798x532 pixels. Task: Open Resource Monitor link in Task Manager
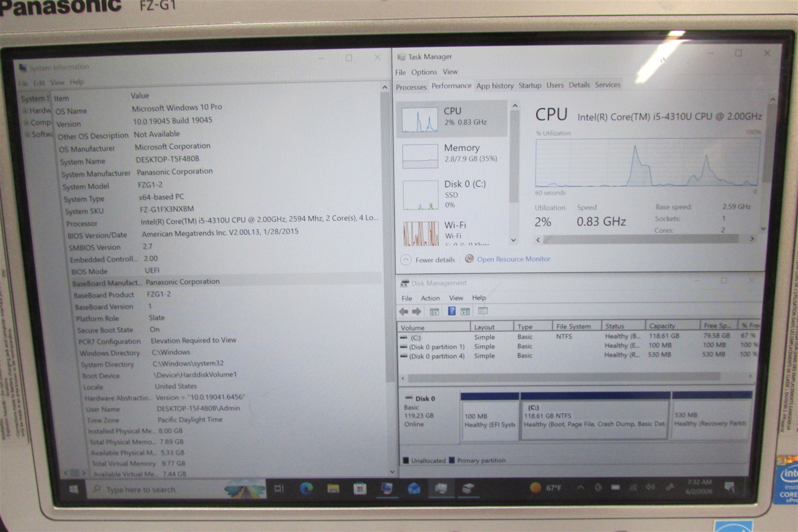pyautogui.click(x=513, y=259)
